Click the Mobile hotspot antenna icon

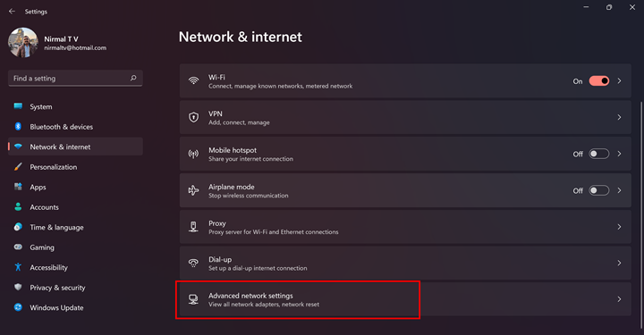[193, 154]
